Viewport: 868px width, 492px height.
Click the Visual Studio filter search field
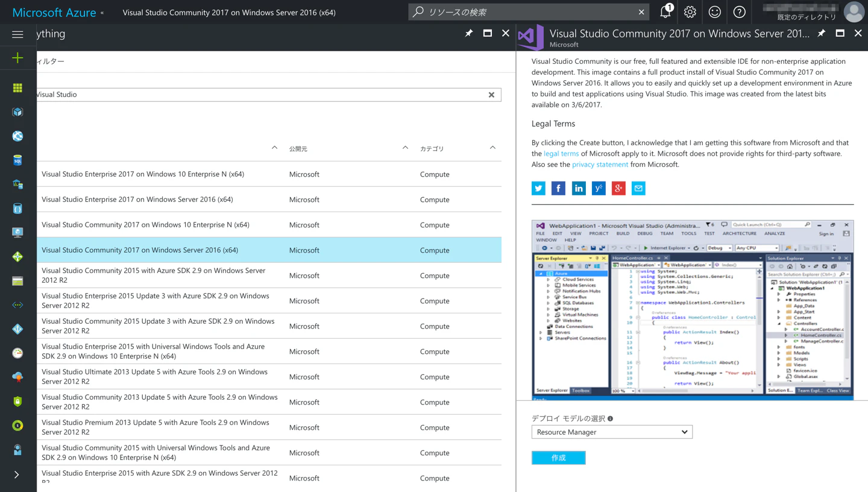click(268, 95)
